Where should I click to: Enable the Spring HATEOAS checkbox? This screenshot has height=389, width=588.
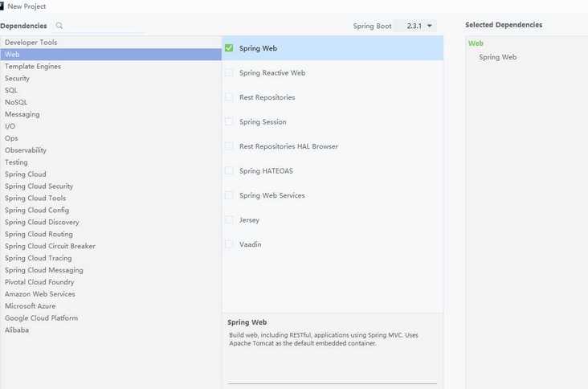tap(229, 171)
